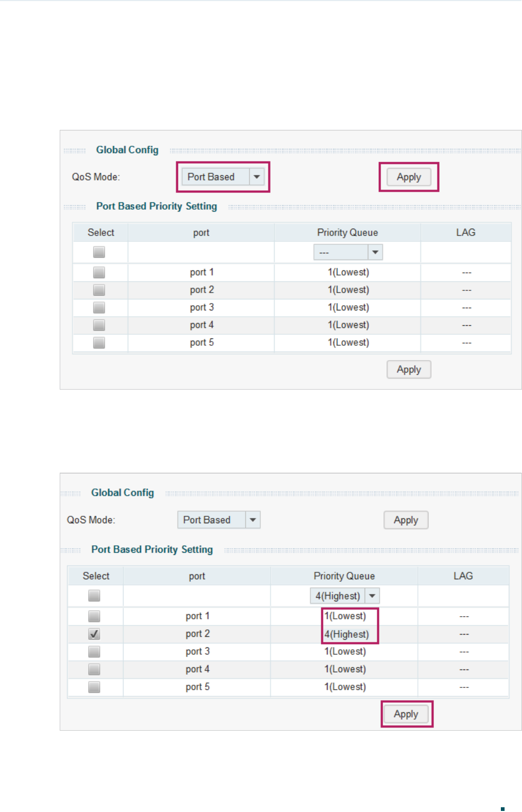This screenshot has width=522, height=812.
Task: Check the port 3 checkbox in the upper table
Action: (x=99, y=308)
